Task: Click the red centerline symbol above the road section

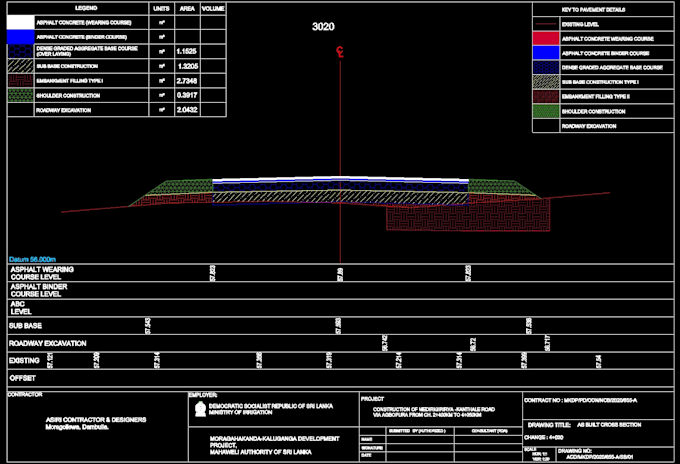Action: [x=341, y=52]
